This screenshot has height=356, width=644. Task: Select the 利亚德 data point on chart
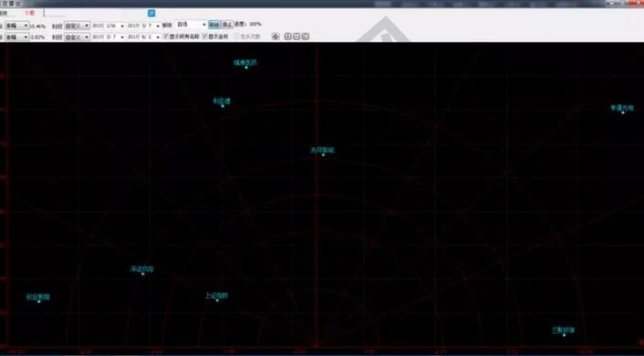pyautogui.click(x=223, y=106)
